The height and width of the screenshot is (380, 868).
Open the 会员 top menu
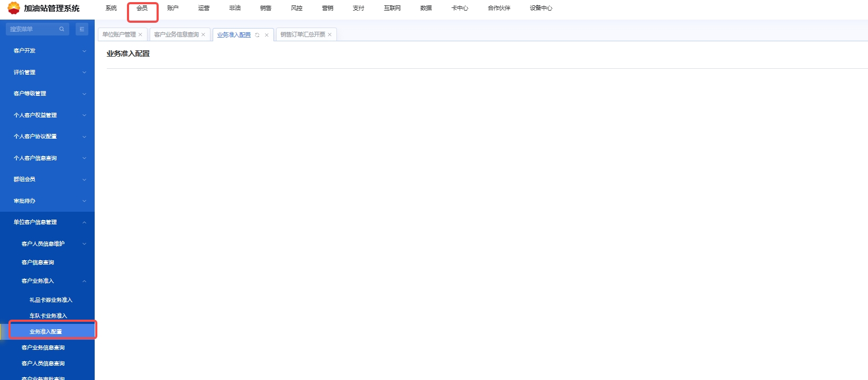(142, 8)
